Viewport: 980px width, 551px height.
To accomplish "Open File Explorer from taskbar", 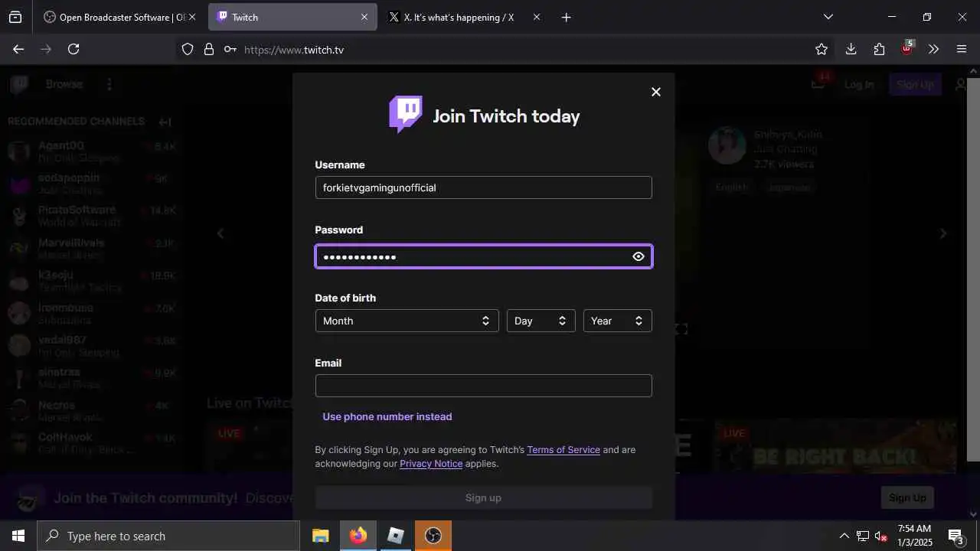I will click(321, 536).
